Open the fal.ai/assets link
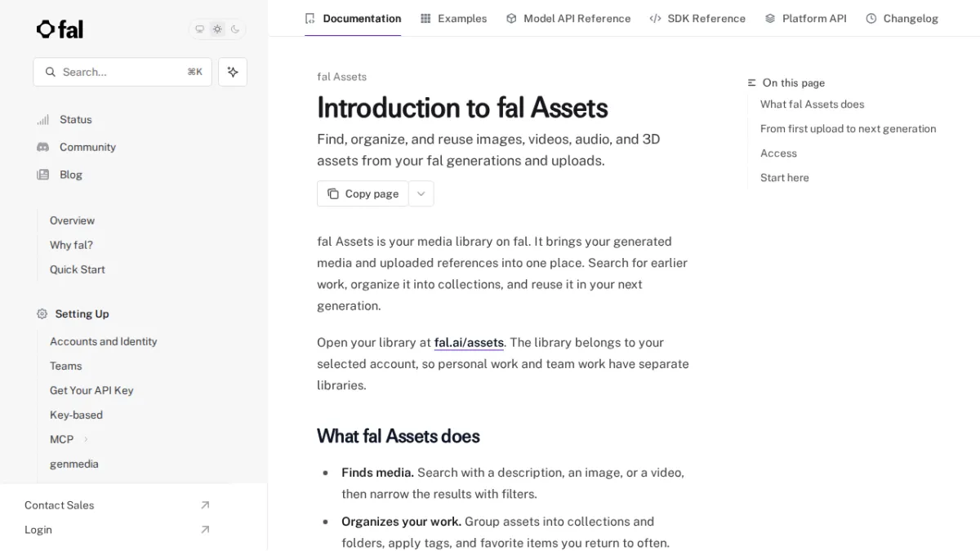Viewport: 980px width, 551px height. tap(469, 343)
